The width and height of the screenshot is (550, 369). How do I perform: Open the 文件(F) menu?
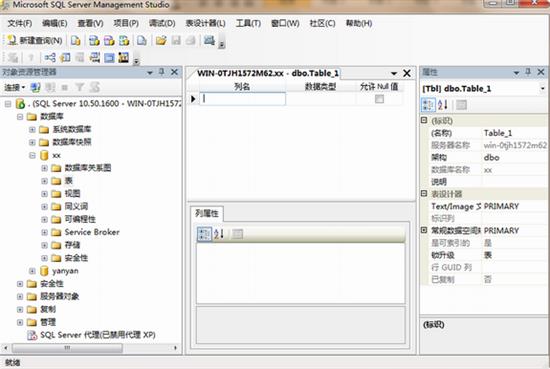coord(20,24)
